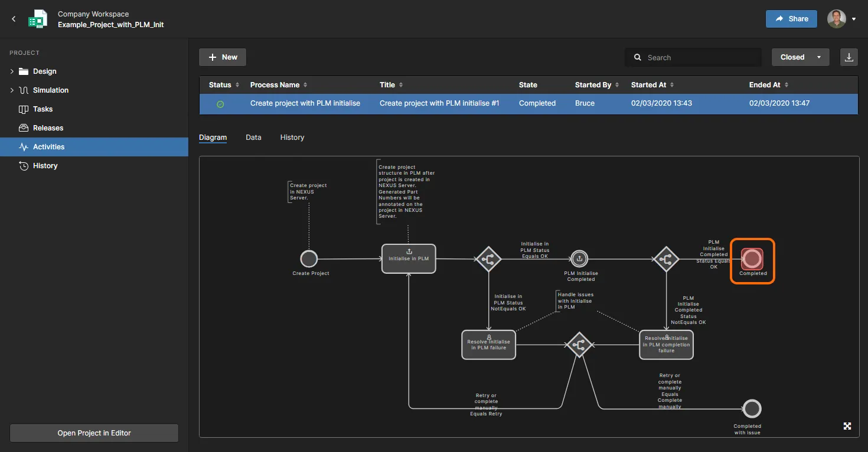The width and height of the screenshot is (868, 452).
Task: Switch to the Data tab
Action: click(253, 137)
